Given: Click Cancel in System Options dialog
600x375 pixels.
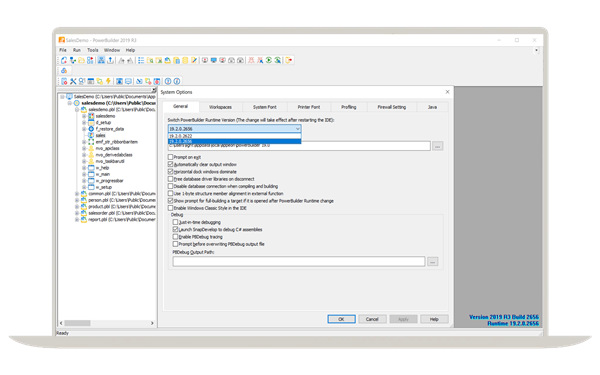Looking at the screenshot, I should pos(372,319).
